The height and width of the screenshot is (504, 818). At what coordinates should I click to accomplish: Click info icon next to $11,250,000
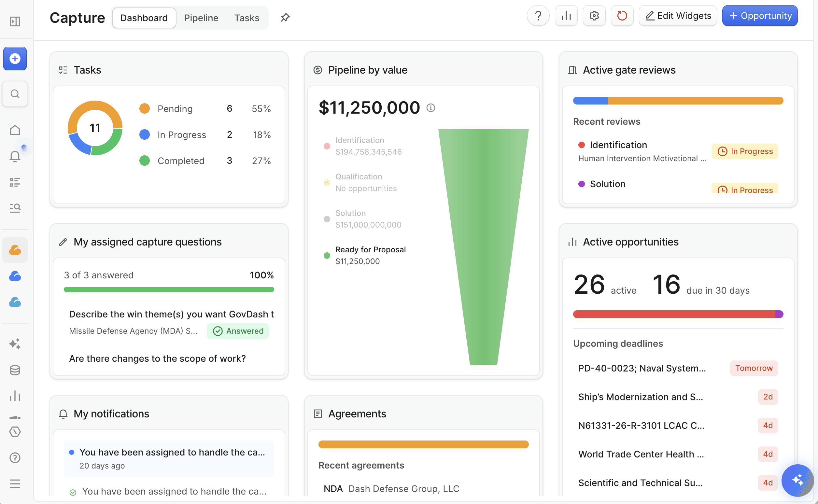coord(431,108)
